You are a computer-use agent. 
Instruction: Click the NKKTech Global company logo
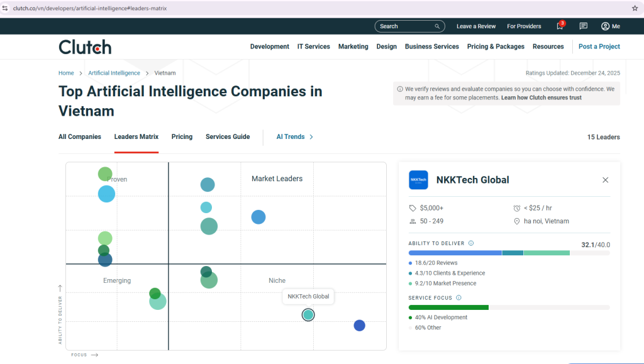tap(418, 180)
